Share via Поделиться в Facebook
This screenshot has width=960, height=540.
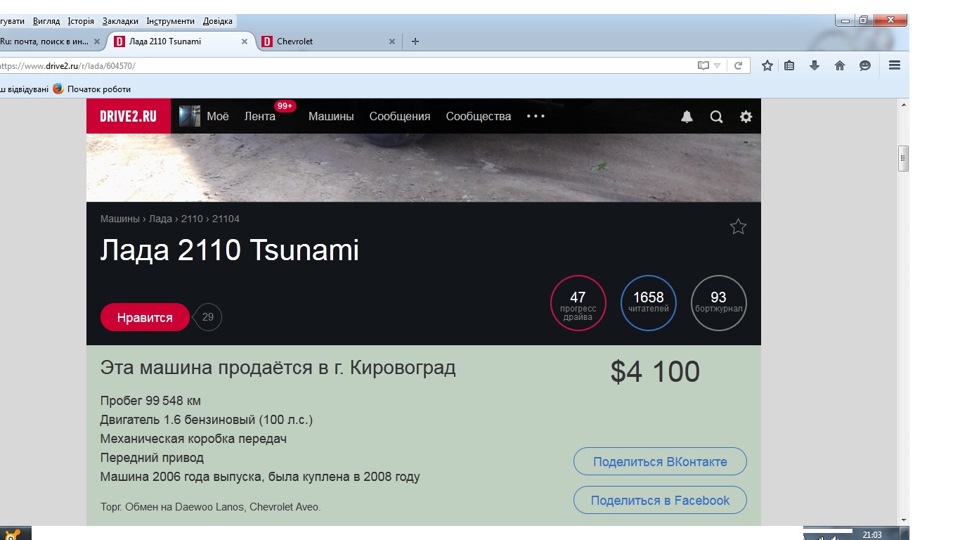[660, 500]
